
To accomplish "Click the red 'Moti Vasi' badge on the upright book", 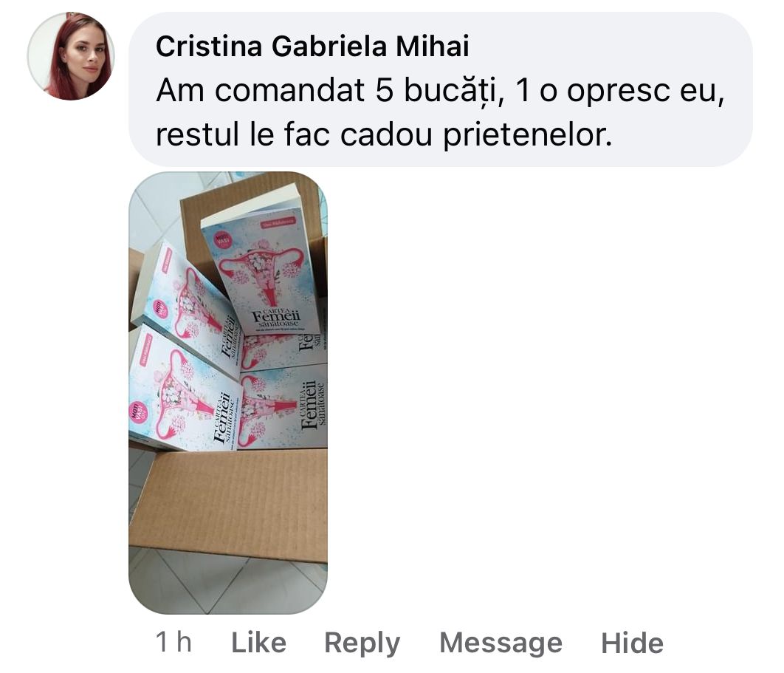I will coord(221,239).
